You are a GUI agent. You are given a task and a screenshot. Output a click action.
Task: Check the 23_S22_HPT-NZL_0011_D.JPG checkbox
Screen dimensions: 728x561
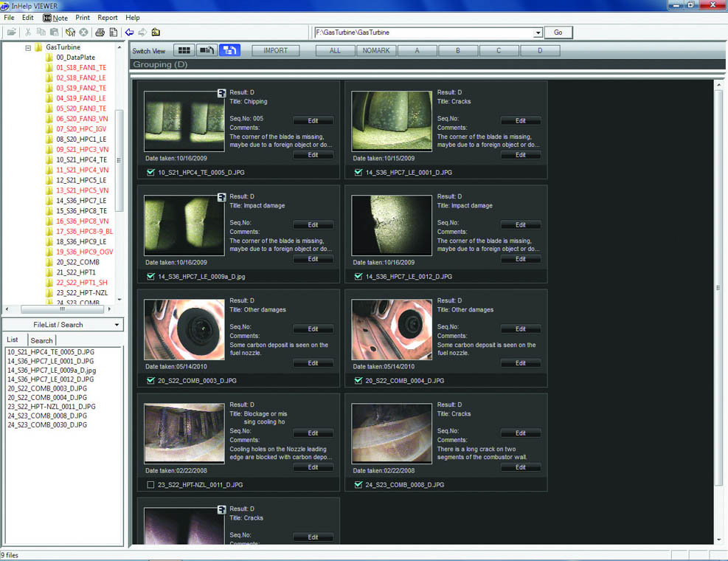click(150, 485)
